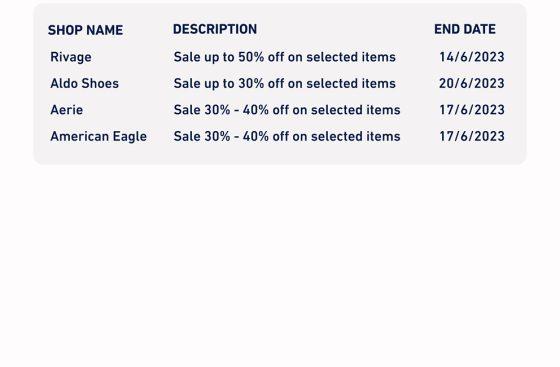Click the 14/6/2023 end date

pyautogui.click(x=472, y=57)
